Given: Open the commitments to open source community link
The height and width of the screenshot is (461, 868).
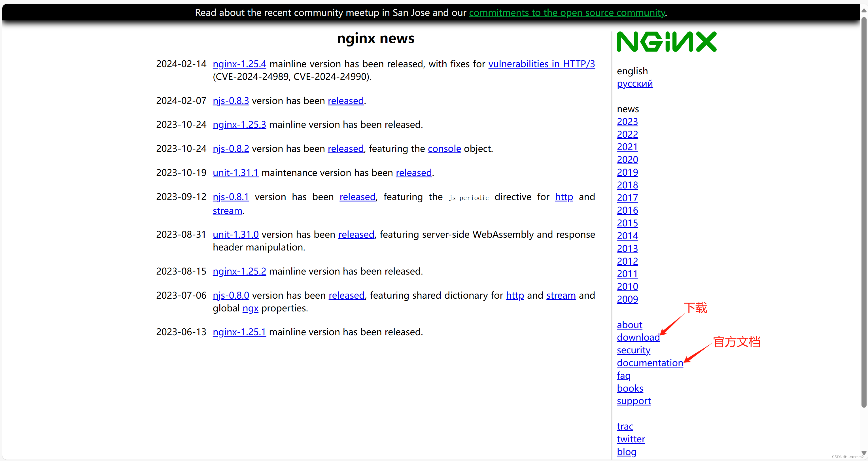Looking at the screenshot, I should coord(567,12).
